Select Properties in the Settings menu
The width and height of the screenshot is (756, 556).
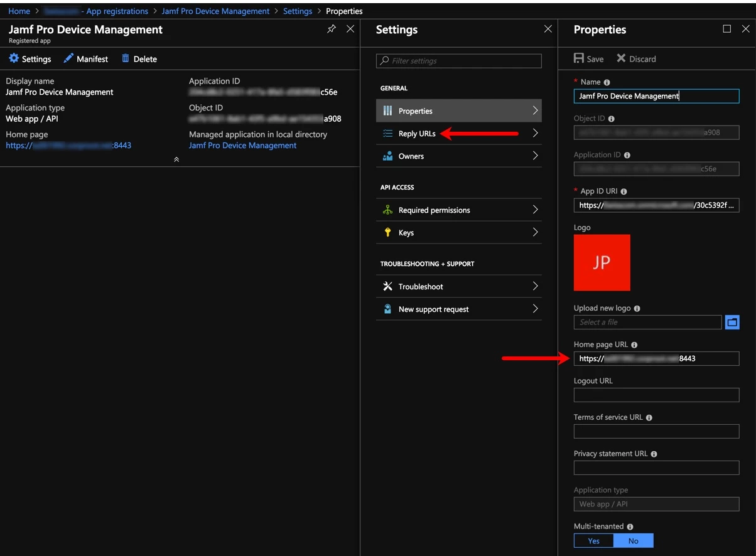(458, 111)
